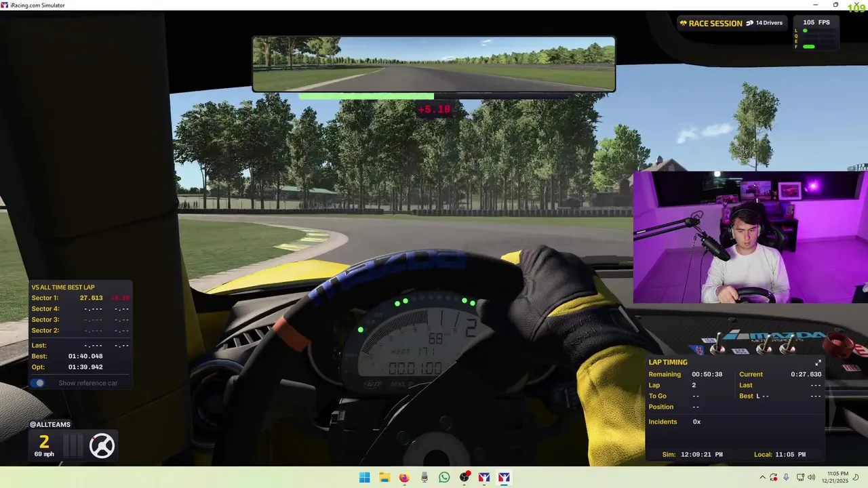Open the first iRacing taskbar icon
The image size is (868, 488).
pyautogui.click(x=484, y=477)
